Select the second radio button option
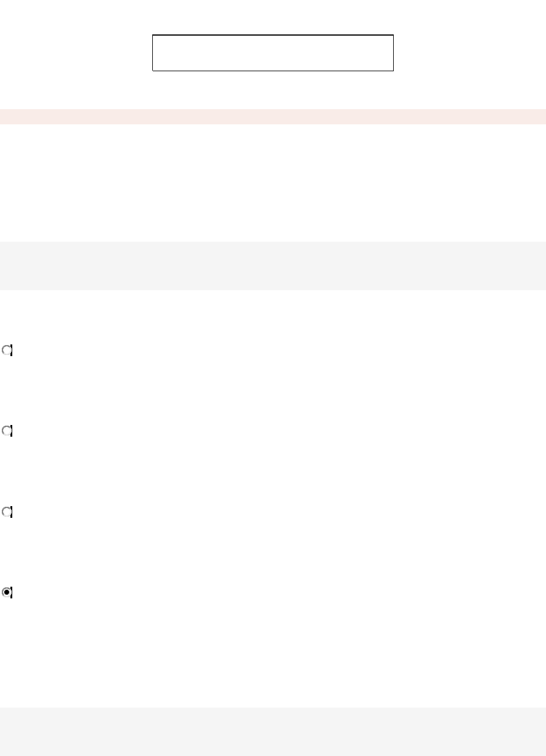Viewport: 546px width, 756px height. click(7, 431)
